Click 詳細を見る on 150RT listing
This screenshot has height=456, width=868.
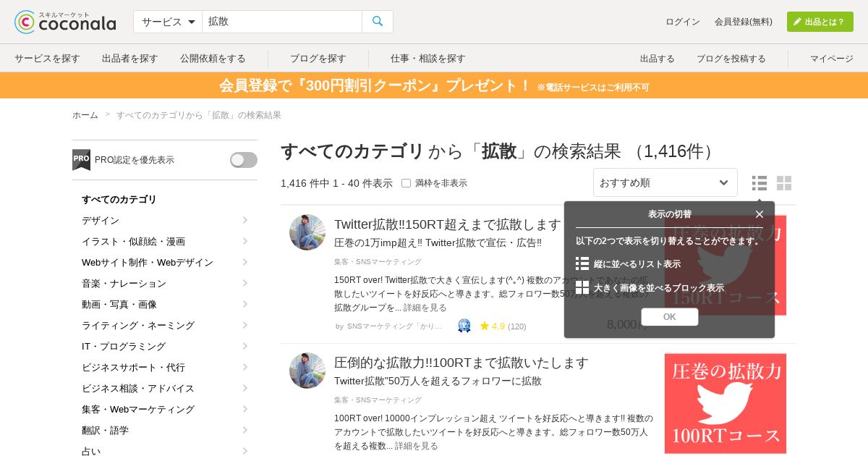click(425, 308)
